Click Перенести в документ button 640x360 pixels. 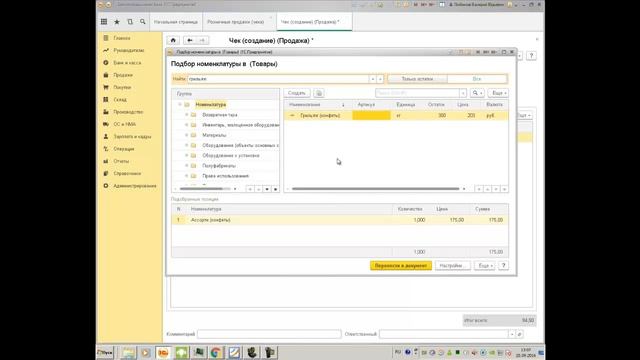point(401,266)
